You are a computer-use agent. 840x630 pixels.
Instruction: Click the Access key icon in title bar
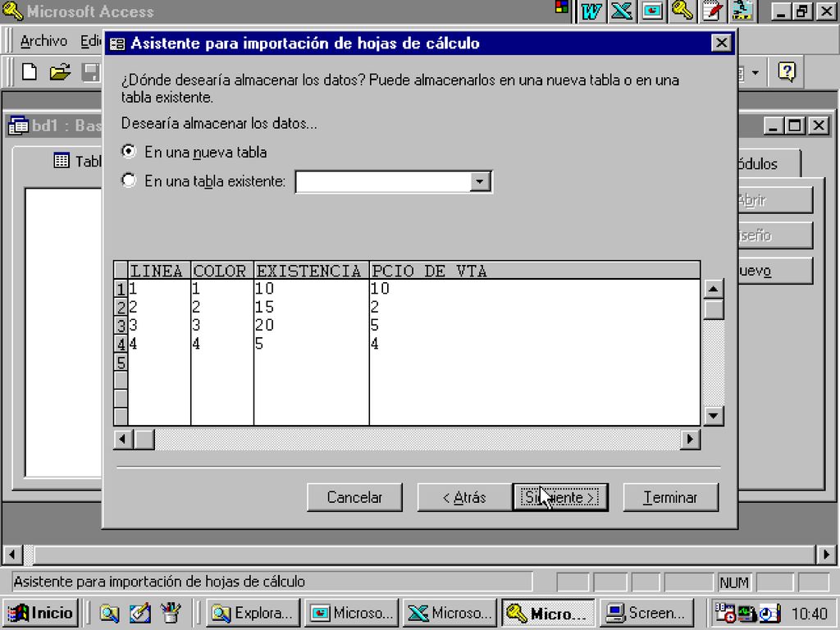click(x=11, y=11)
